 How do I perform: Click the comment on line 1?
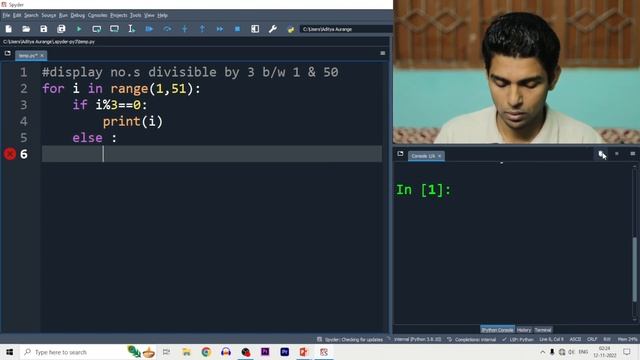[190, 72]
